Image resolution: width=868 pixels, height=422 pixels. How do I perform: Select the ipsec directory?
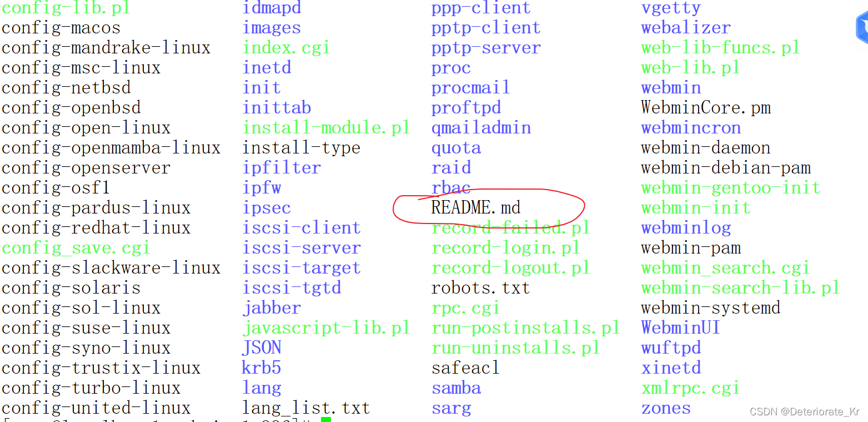point(267,208)
